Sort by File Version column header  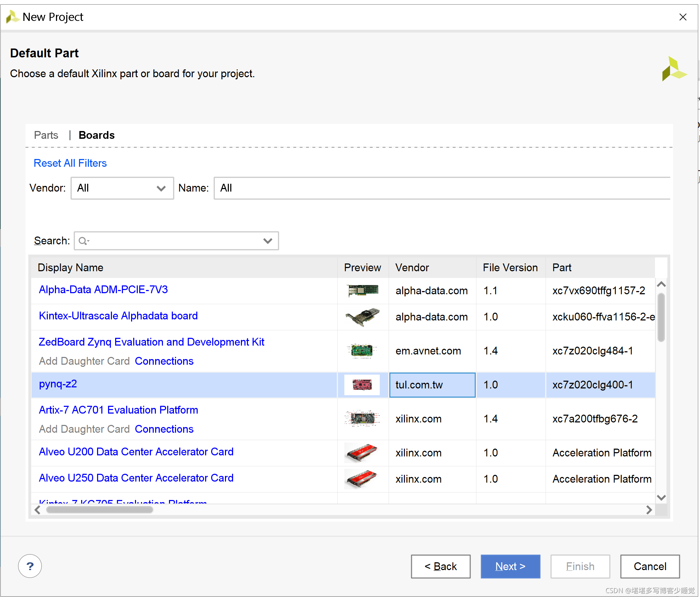pos(510,267)
